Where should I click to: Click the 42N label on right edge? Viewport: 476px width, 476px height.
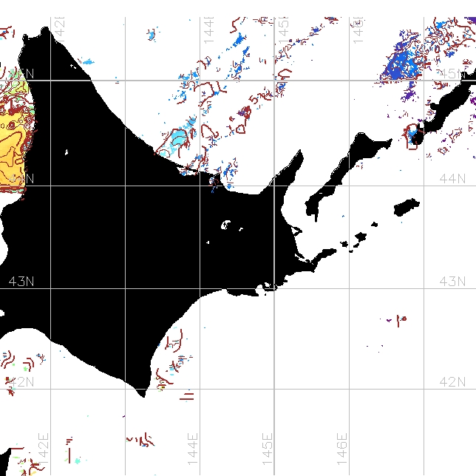tap(452, 381)
